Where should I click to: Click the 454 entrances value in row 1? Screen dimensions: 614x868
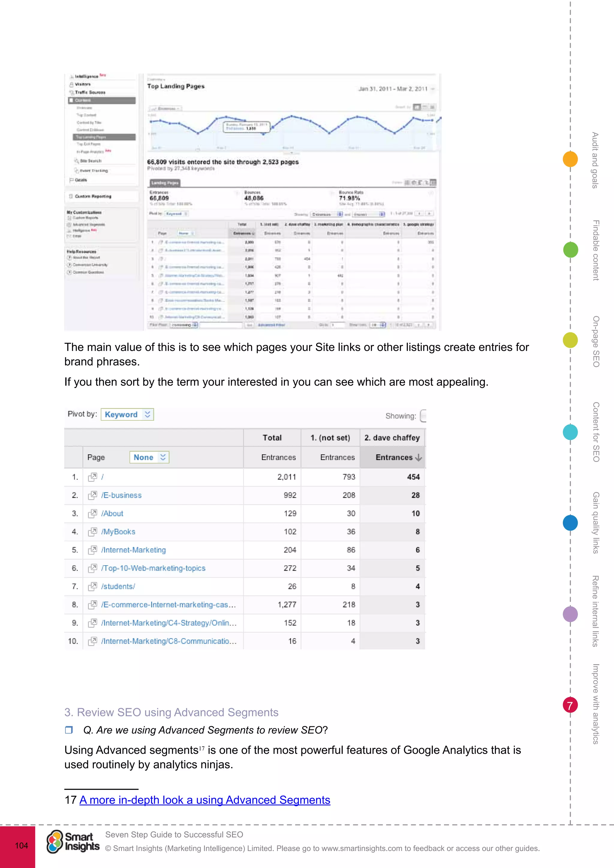click(413, 477)
